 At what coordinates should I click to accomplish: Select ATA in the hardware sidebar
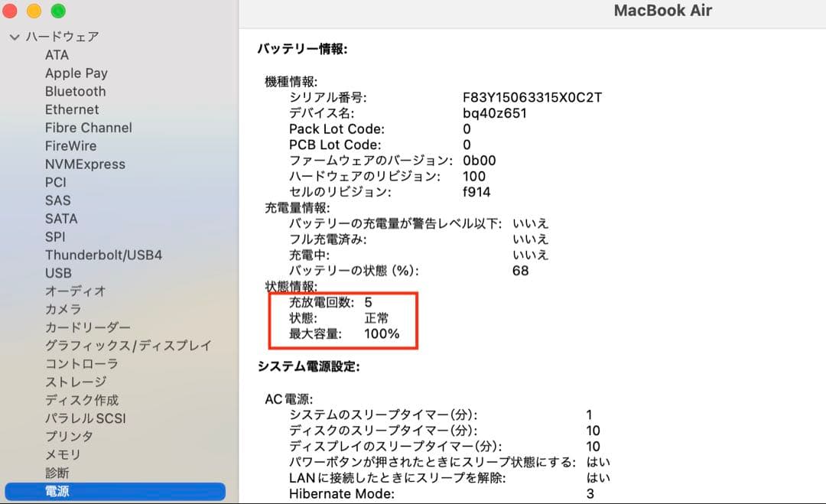click(x=57, y=54)
